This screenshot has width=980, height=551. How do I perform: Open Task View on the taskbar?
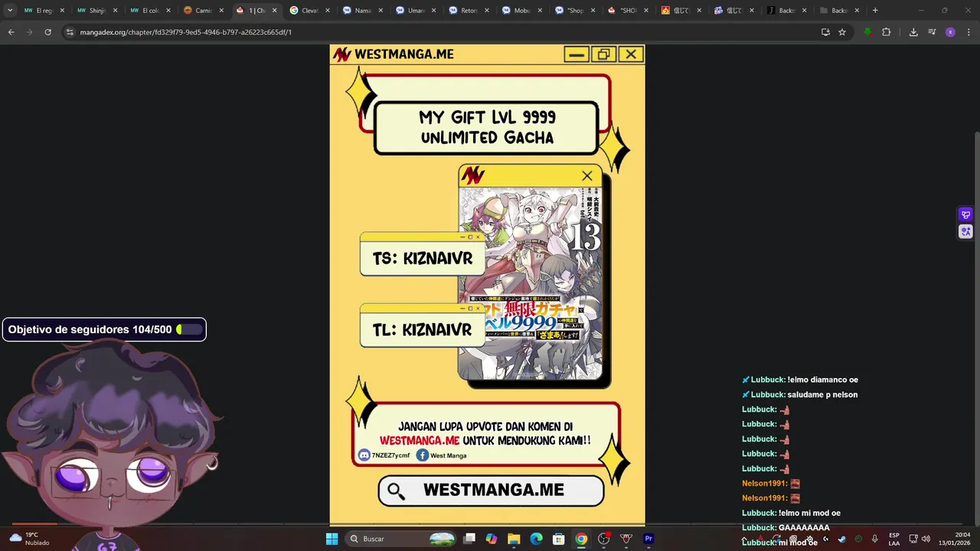pyautogui.click(x=469, y=539)
